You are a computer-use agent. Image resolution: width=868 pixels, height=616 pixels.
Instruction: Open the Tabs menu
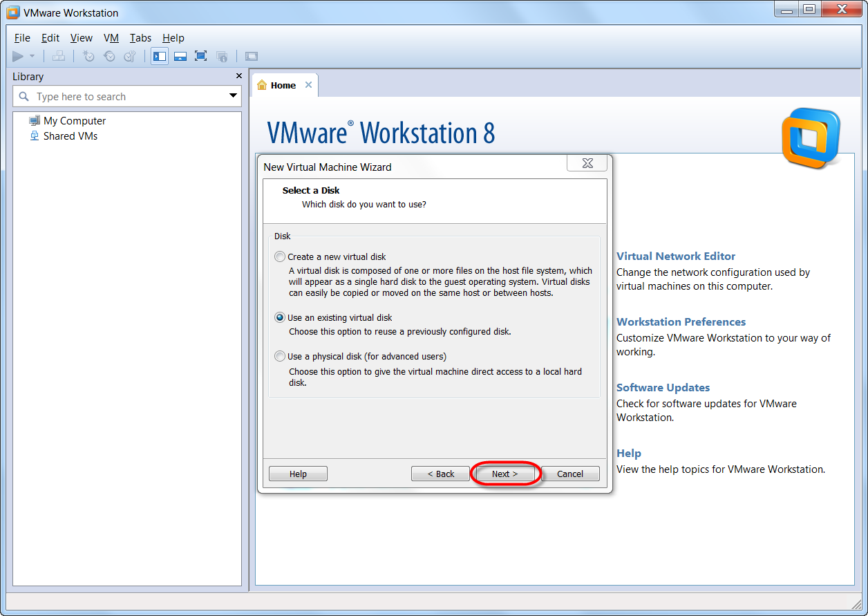click(140, 38)
